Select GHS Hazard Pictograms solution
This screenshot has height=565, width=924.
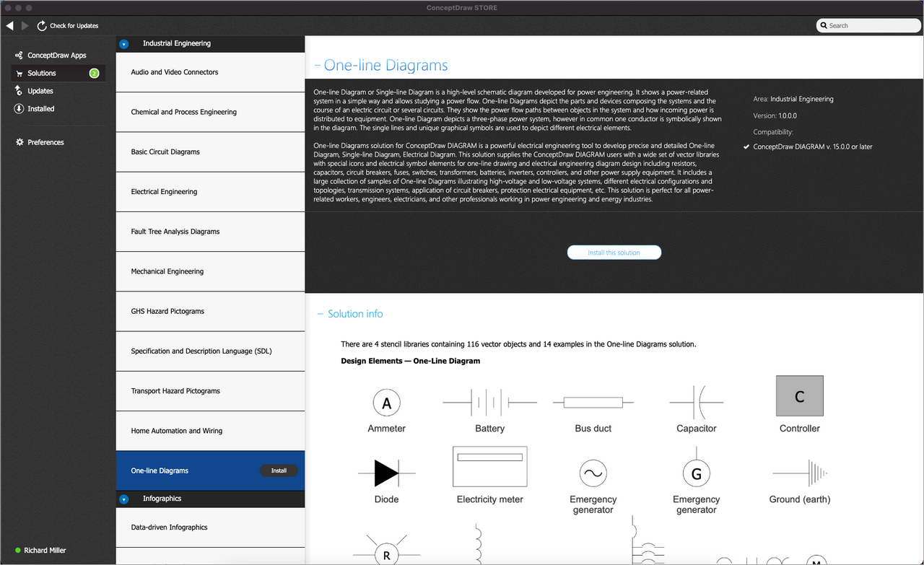[210, 311]
